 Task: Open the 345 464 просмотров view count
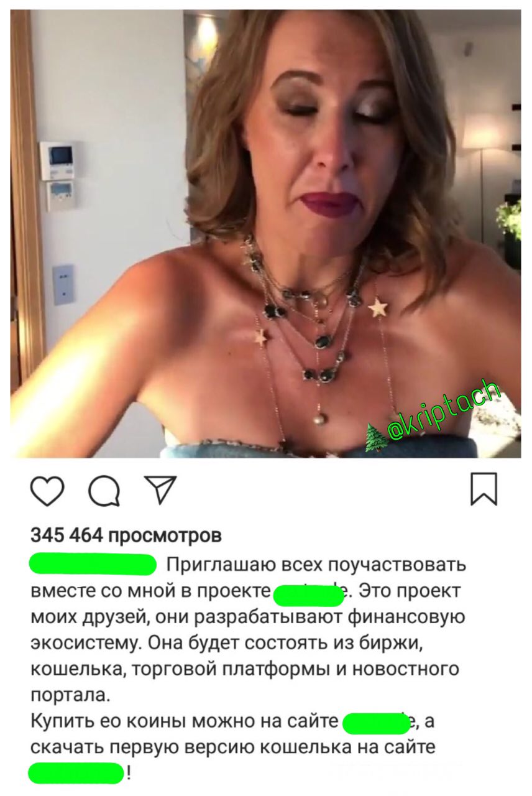click(126, 535)
